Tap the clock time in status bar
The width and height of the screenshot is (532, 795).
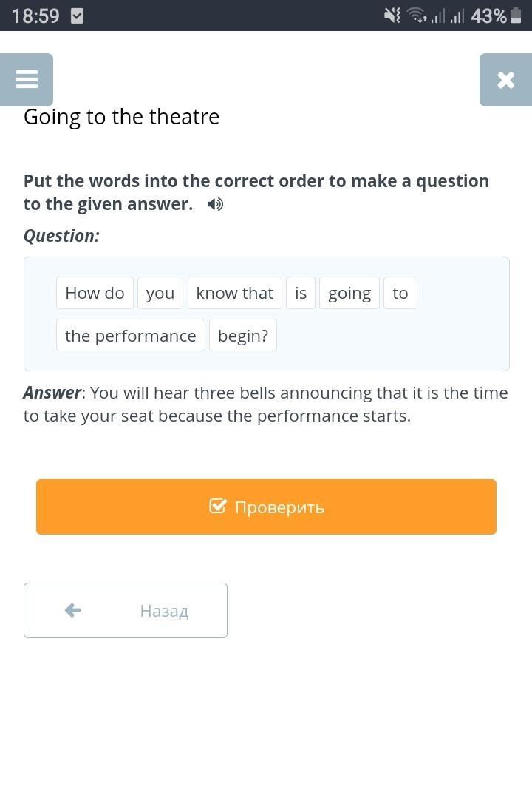point(35,16)
